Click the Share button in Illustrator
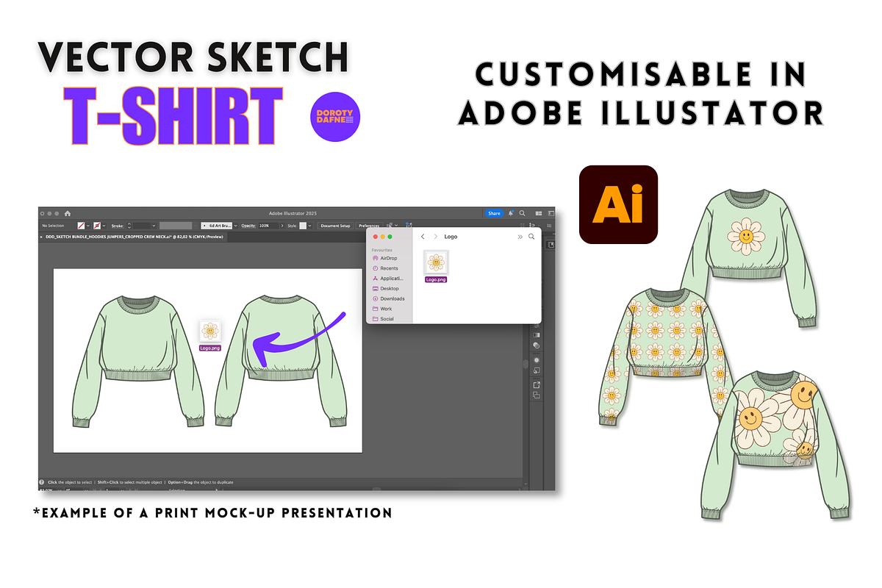 point(494,213)
